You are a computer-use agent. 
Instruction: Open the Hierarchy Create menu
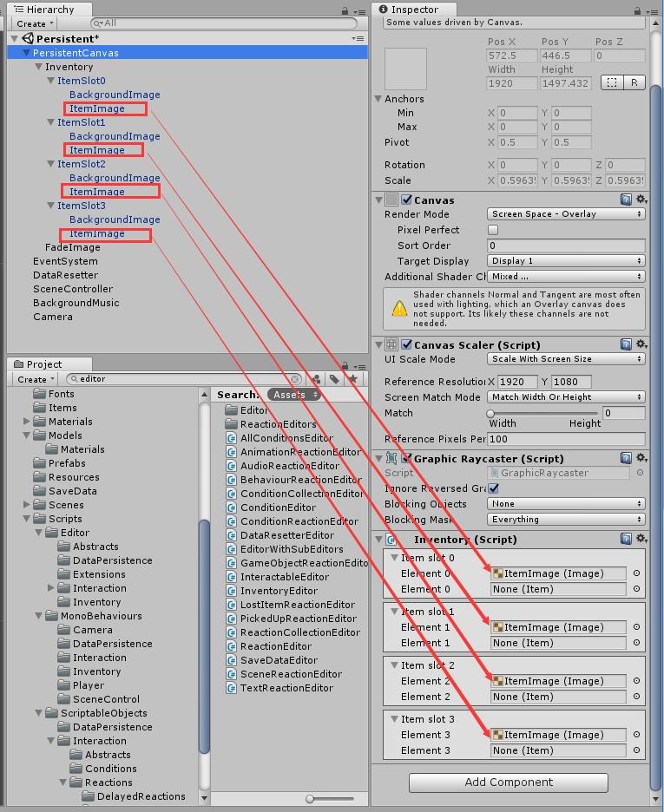pos(35,23)
